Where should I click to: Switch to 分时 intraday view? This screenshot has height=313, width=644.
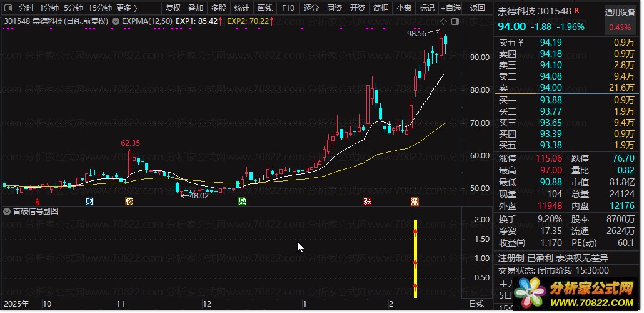(x=26, y=8)
